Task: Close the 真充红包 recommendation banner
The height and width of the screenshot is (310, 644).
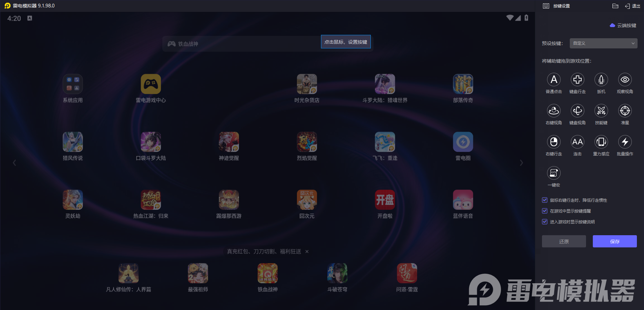Action: click(x=307, y=251)
